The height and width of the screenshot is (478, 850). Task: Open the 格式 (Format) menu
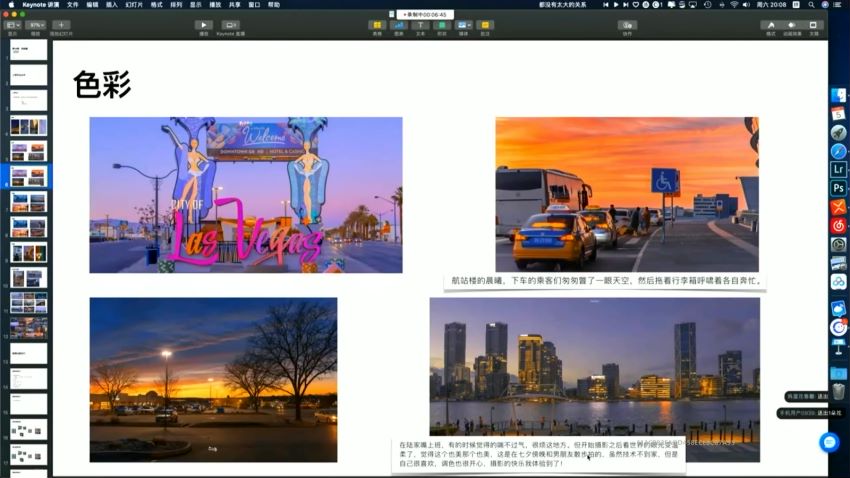click(157, 4)
